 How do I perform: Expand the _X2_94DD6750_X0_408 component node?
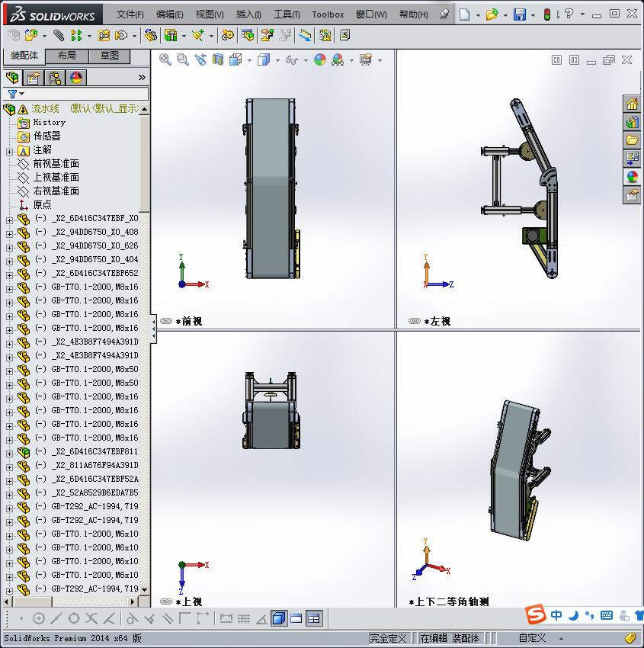click(x=9, y=234)
